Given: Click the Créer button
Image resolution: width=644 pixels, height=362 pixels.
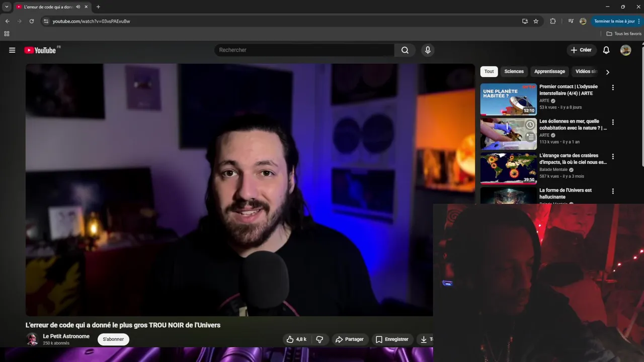Looking at the screenshot, I should coord(581,50).
